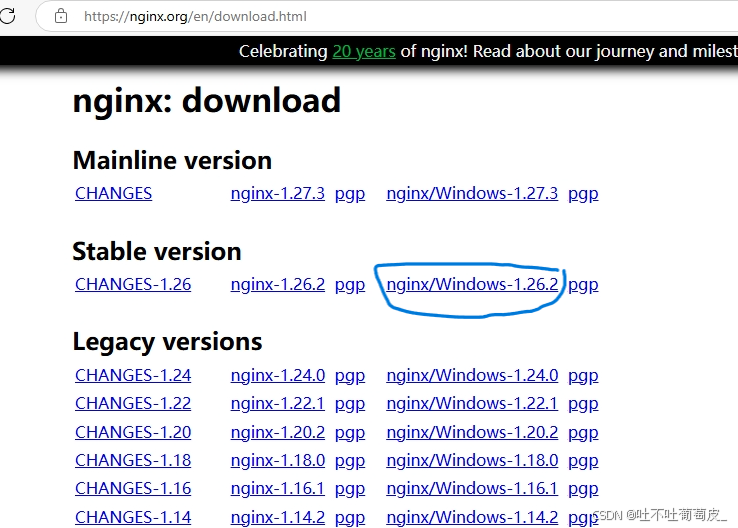Download nginx/Windows-1.14.2

[472, 517]
